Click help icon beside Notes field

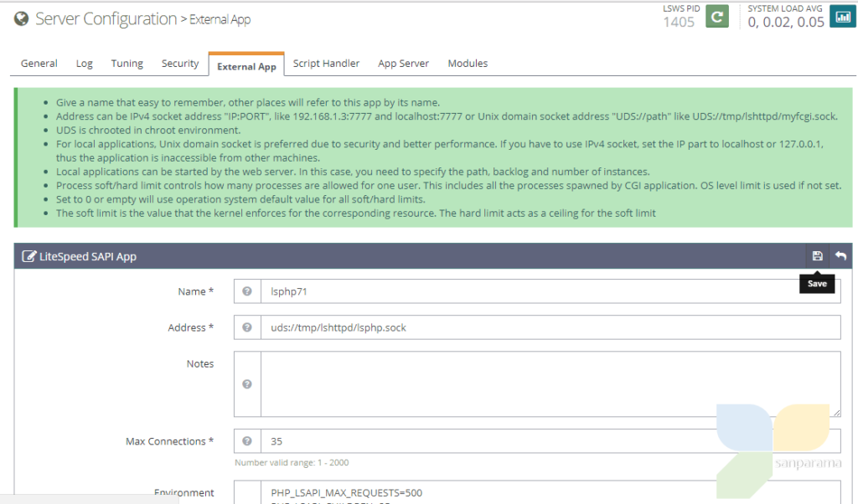pyautogui.click(x=247, y=384)
